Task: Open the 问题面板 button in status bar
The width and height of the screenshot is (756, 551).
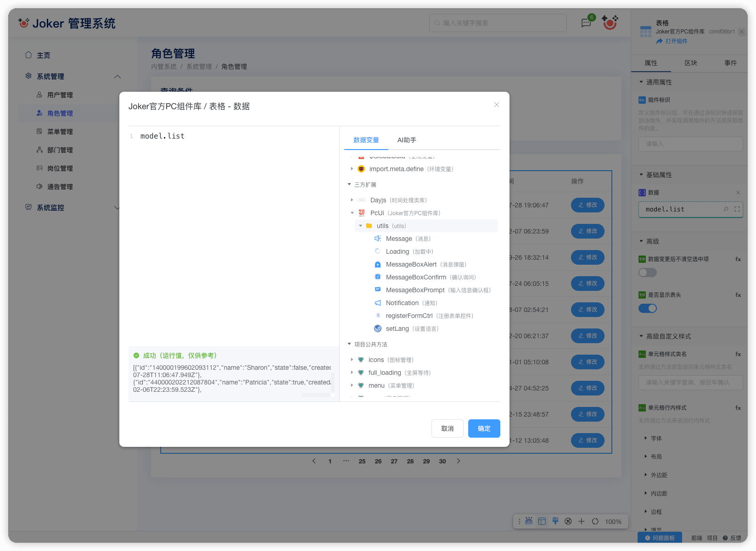Action: point(660,538)
